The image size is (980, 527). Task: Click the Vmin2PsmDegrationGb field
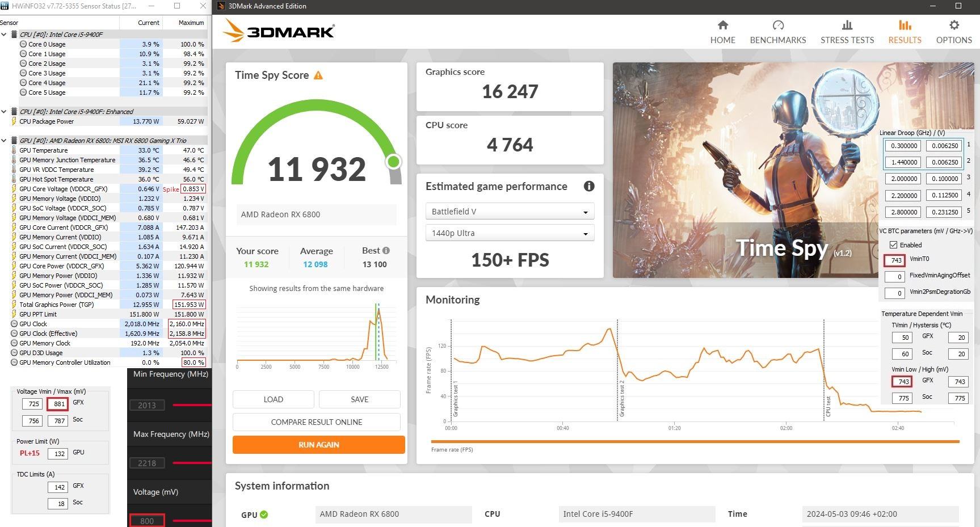[x=894, y=293]
